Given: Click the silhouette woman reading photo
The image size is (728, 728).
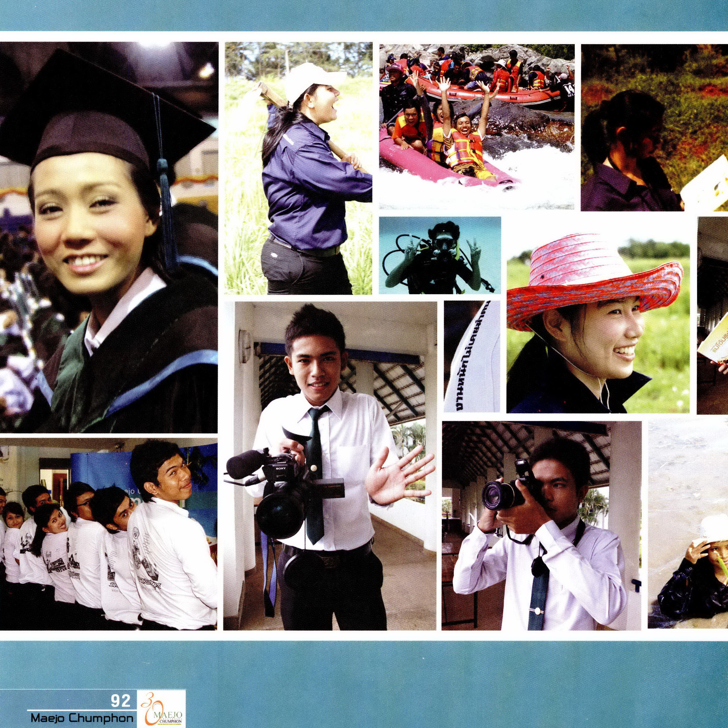Looking at the screenshot, I should [654, 127].
